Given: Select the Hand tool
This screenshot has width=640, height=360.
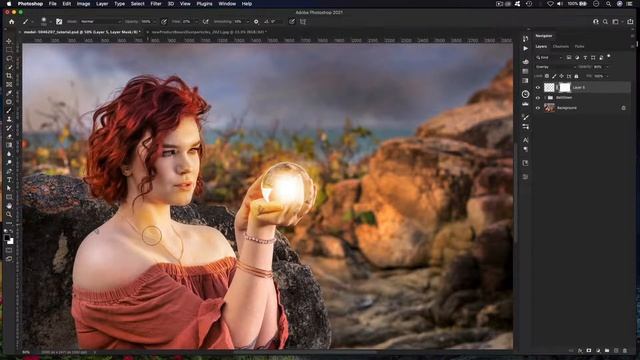Looking at the screenshot, I should tap(9, 206).
